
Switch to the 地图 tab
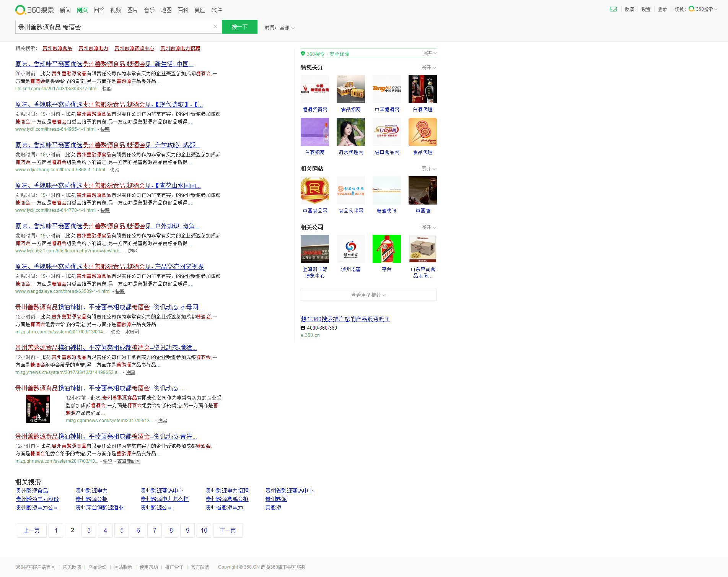click(166, 10)
